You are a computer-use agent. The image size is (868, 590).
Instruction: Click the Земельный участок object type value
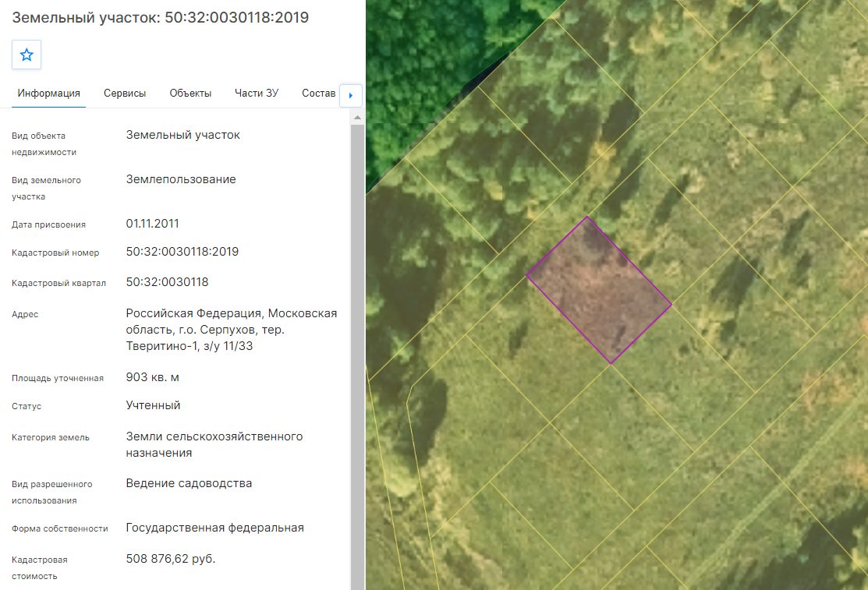point(182,135)
